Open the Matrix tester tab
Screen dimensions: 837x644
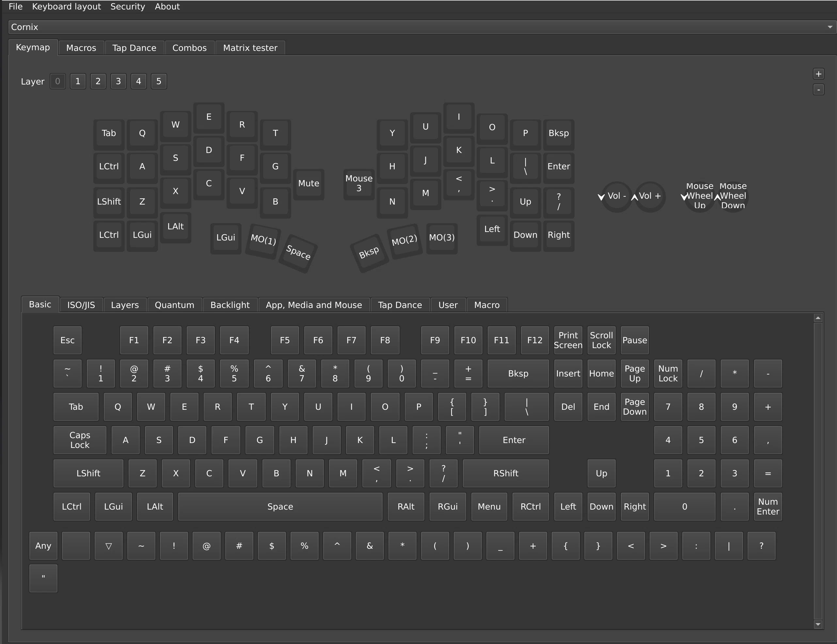250,48
